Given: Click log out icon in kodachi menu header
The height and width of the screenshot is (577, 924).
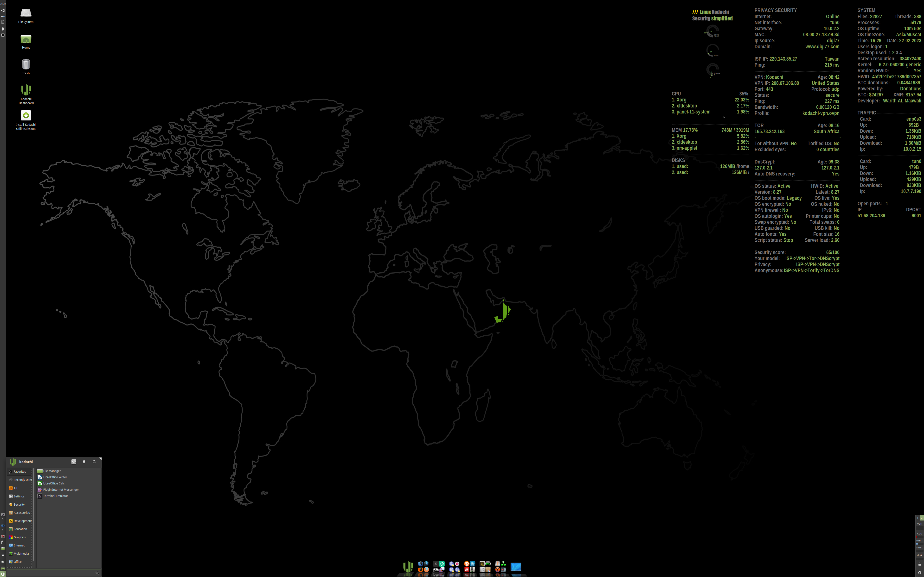Looking at the screenshot, I should [x=94, y=462].
